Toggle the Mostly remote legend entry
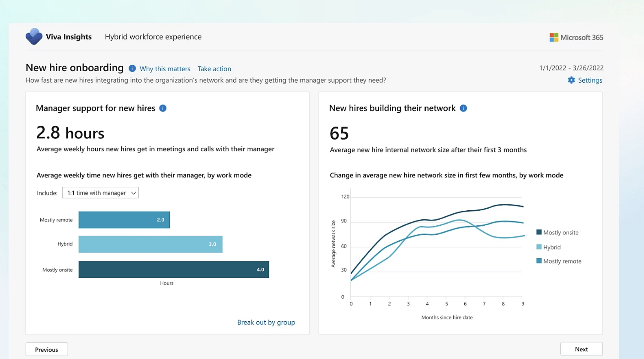Image resolution: width=644 pixels, height=359 pixels. pos(559,261)
